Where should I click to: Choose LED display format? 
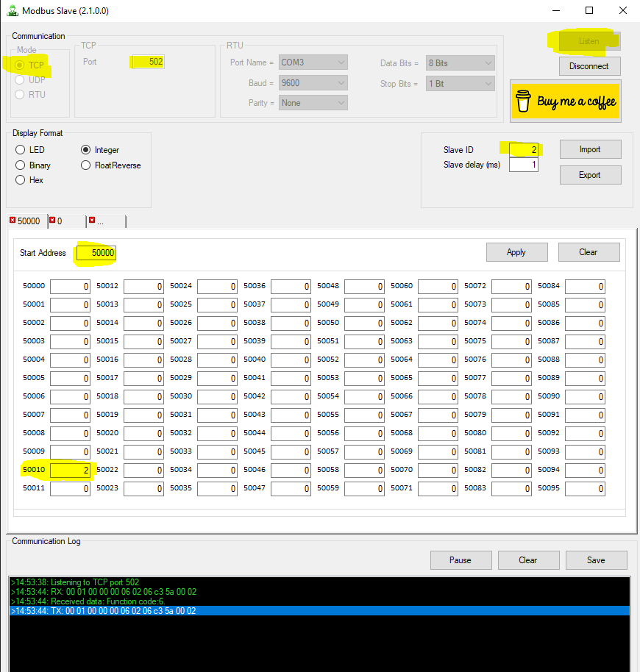(x=20, y=149)
